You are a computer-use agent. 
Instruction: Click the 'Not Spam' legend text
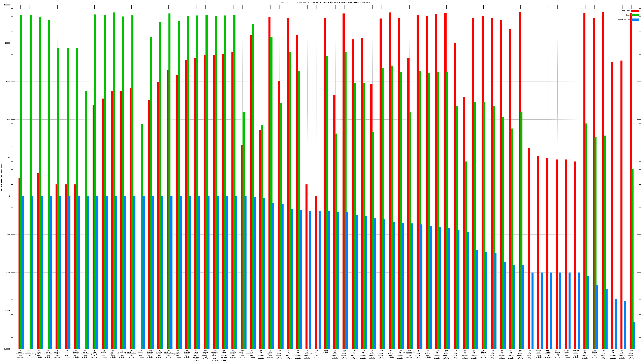tap(626, 11)
